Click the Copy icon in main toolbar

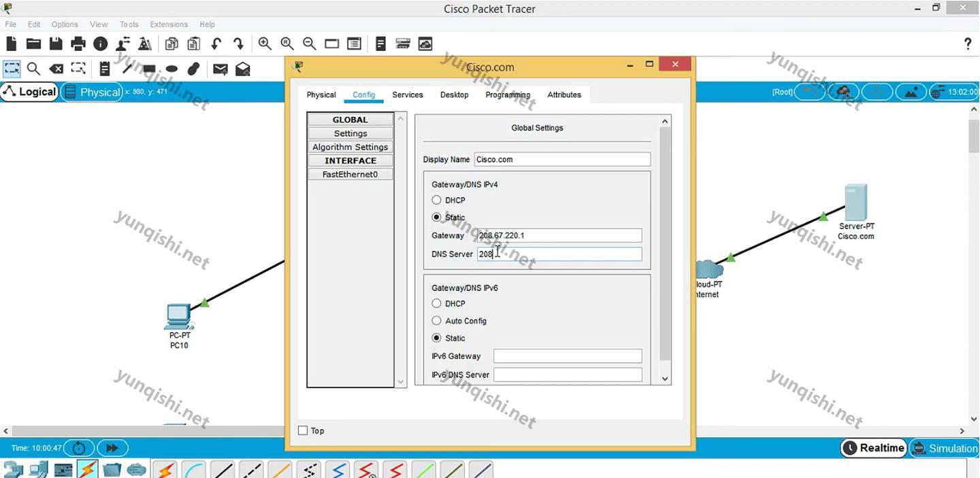click(171, 44)
